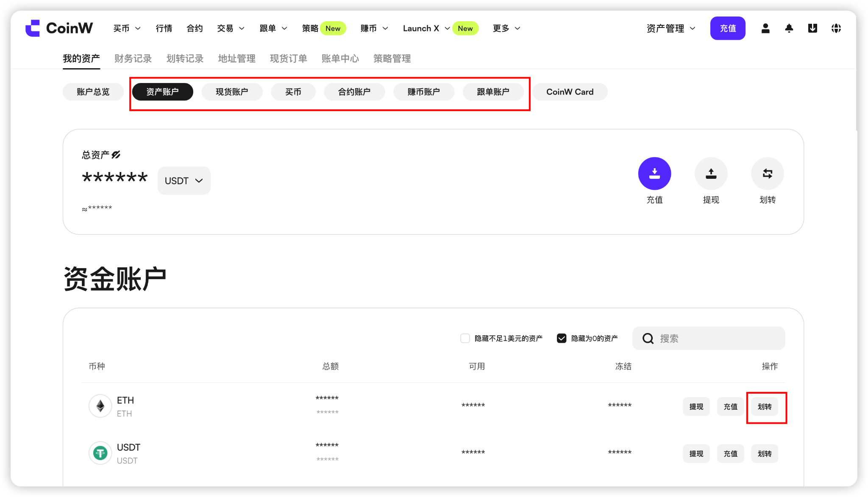Open the notifications bell
Screen dimensions: 868x497
789,28
